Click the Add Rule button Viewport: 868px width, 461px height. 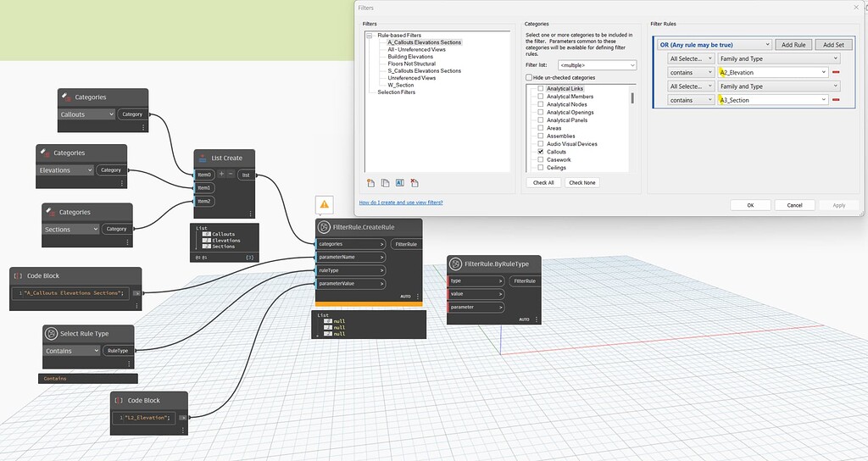[x=793, y=44]
